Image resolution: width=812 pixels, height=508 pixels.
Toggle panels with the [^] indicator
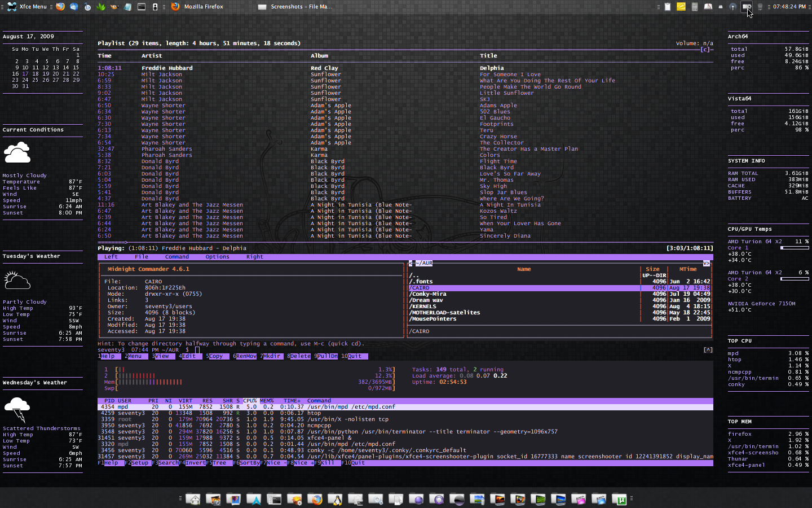tap(708, 350)
